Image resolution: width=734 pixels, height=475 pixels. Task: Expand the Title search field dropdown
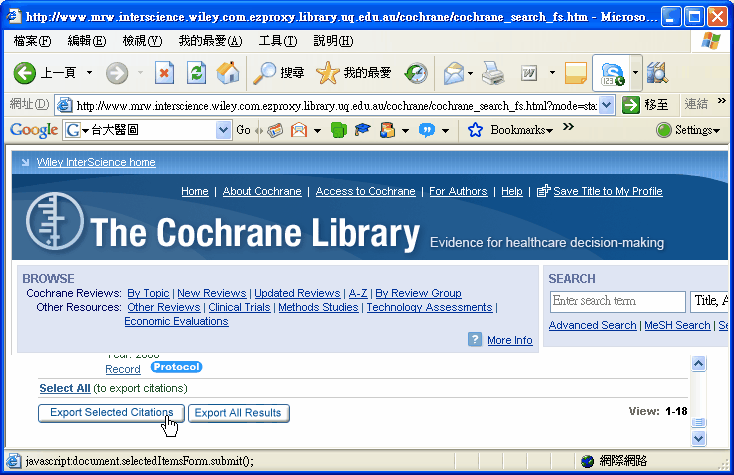tap(710, 300)
